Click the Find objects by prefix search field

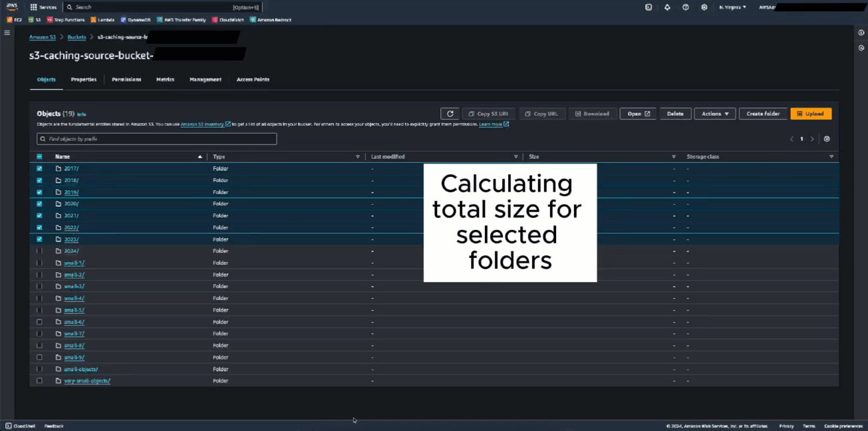(156, 138)
